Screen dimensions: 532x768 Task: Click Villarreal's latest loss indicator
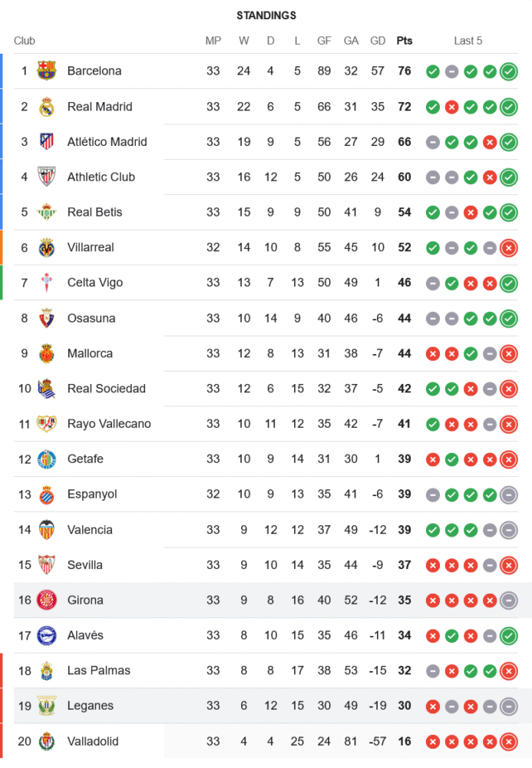click(508, 247)
